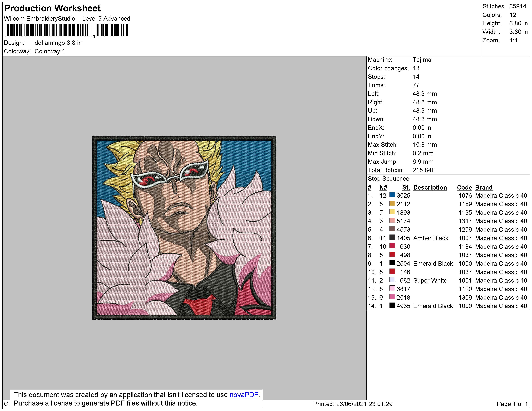Click the black swatch in stop 14
The image size is (532, 411).
click(x=392, y=305)
